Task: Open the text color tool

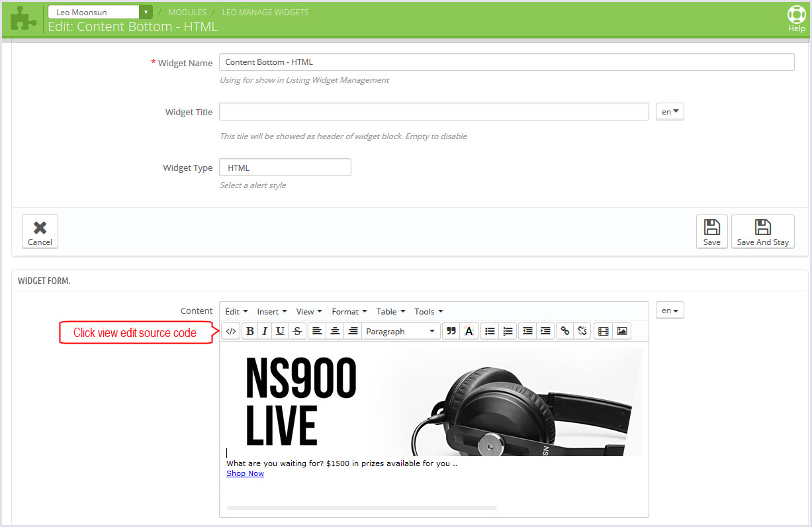Action: tap(469, 331)
